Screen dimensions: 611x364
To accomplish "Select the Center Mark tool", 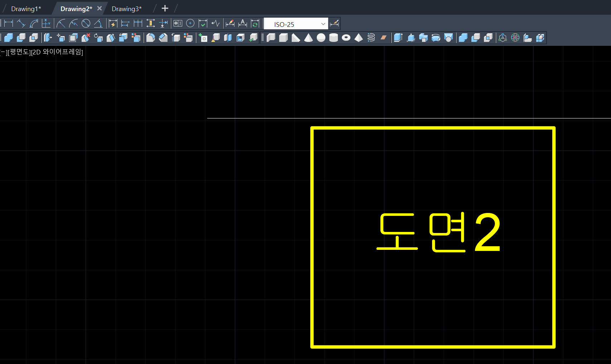I will click(x=190, y=24).
